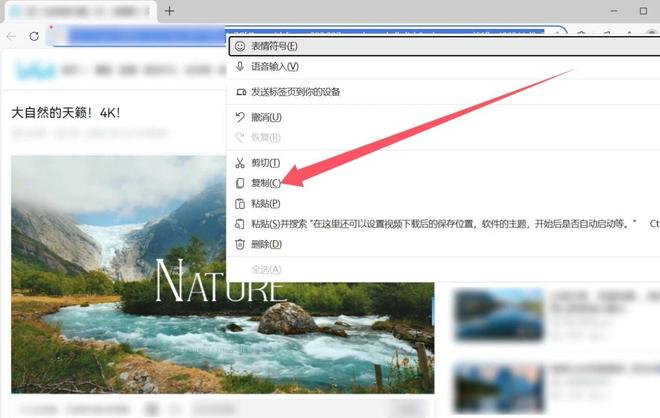Click 剪切(T) cut entry
The image size is (660, 418).
(444, 162)
